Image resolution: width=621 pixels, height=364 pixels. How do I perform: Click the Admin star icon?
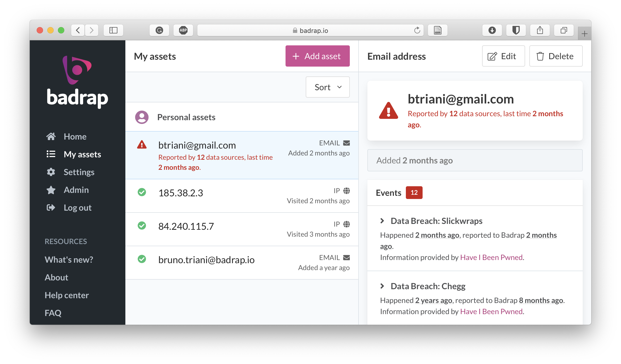tap(51, 190)
